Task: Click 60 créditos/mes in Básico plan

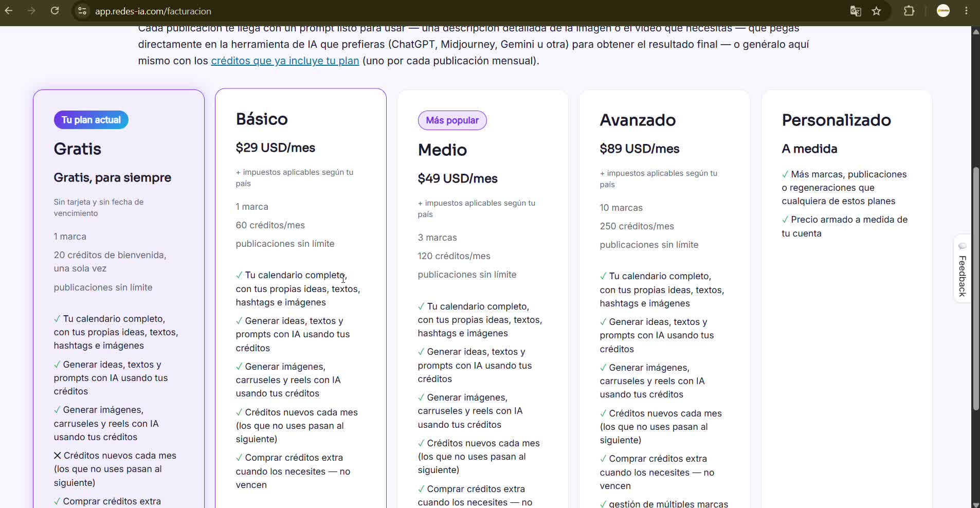Action: point(270,225)
